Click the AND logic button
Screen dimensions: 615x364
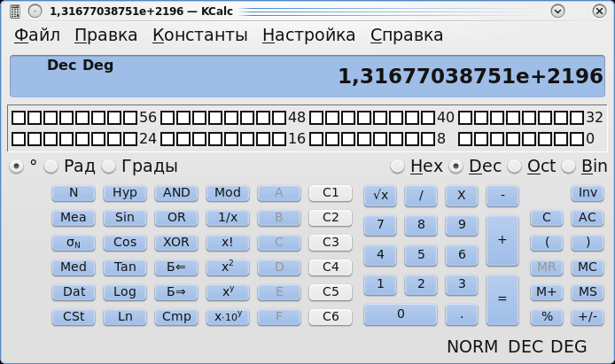(x=176, y=193)
